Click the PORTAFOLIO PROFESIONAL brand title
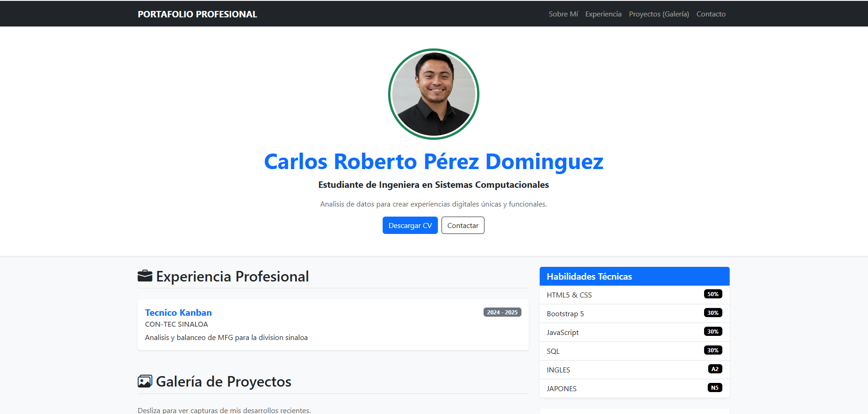The width and height of the screenshot is (868, 414). [x=197, y=14]
